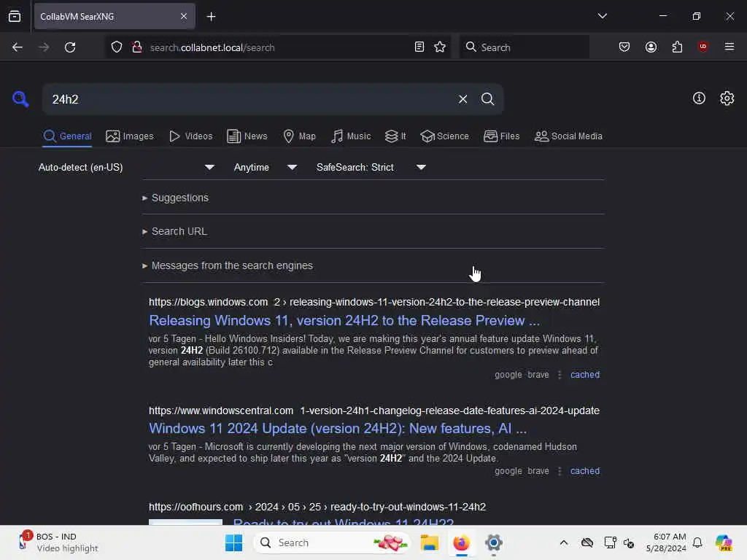Open SearXNG preferences gear icon
This screenshot has height=560, width=747.
727,98
